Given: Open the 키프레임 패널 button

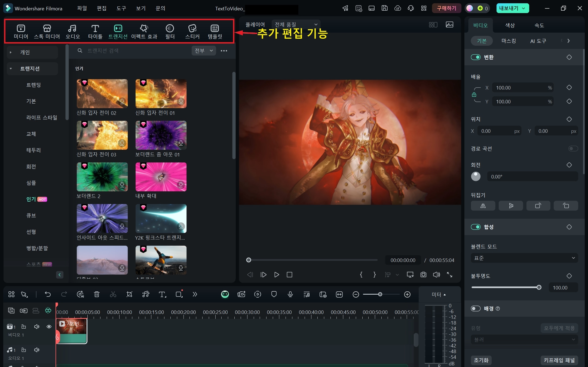Looking at the screenshot, I should tap(559, 360).
